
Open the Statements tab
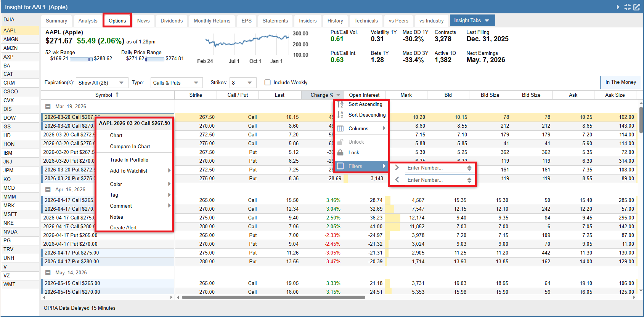tap(275, 21)
